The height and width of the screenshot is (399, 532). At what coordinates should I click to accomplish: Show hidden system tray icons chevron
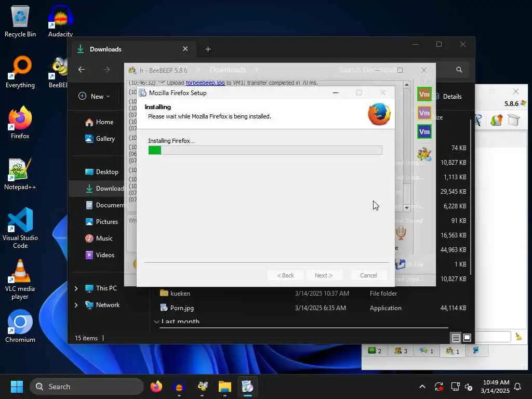pos(422,387)
